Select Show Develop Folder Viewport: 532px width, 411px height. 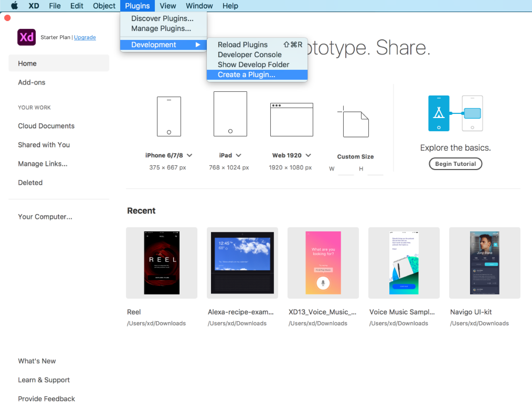click(x=257, y=65)
